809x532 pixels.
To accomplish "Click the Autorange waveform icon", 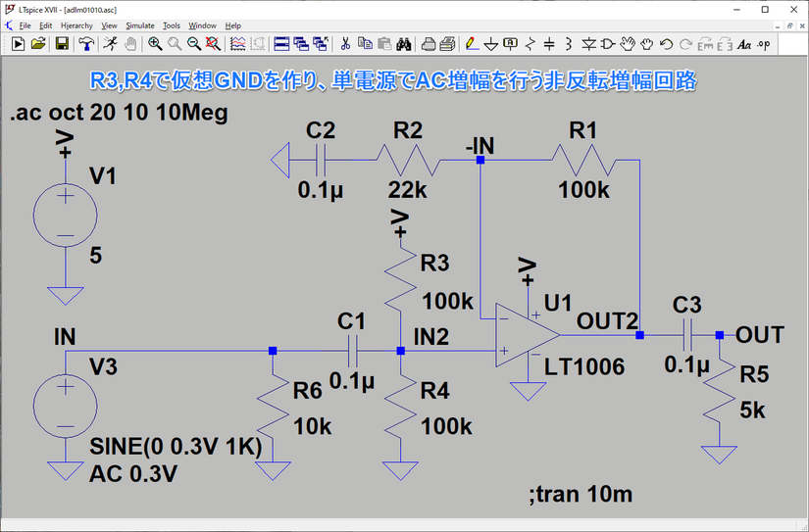I will tap(238, 44).
